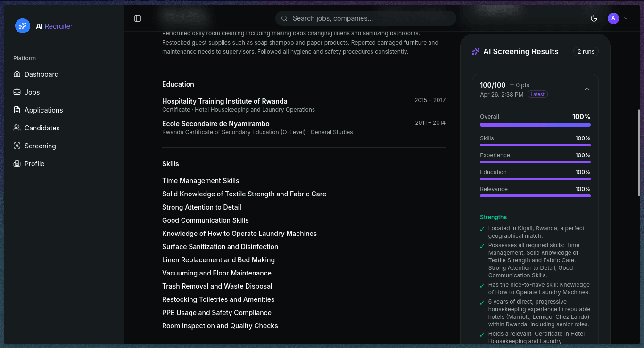The width and height of the screenshot is (644, 348).
Task: Click the page vertical scrollbar
Action: pyautogui.click(x=639, y=153)
